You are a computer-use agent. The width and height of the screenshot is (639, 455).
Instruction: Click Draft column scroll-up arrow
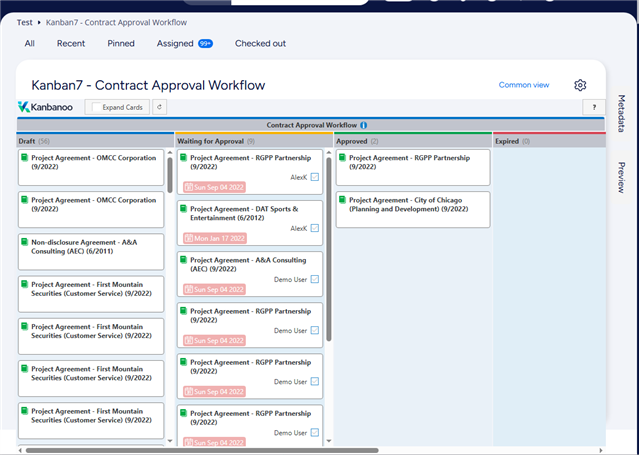pos(170,152)
